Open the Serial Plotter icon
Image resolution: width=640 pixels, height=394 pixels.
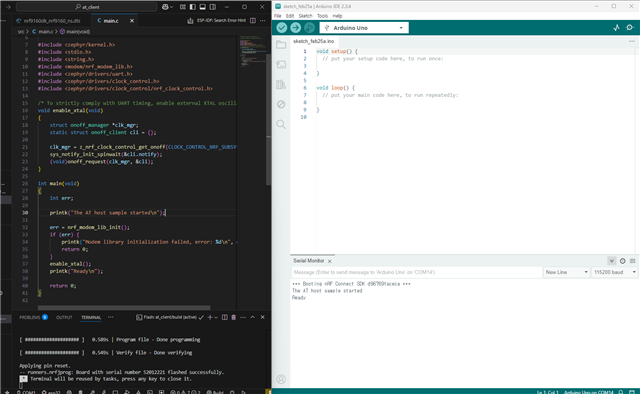pyautogui.click(x=616, y=28)
